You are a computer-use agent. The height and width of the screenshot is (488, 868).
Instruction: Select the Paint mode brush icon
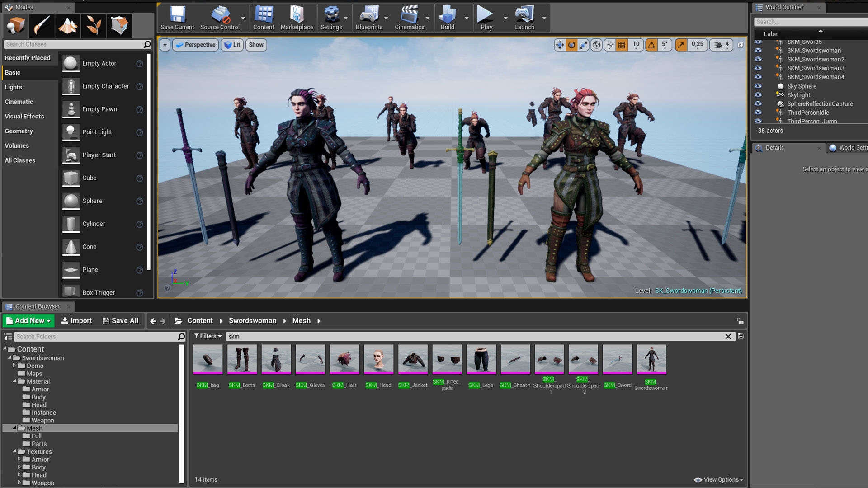42,25
